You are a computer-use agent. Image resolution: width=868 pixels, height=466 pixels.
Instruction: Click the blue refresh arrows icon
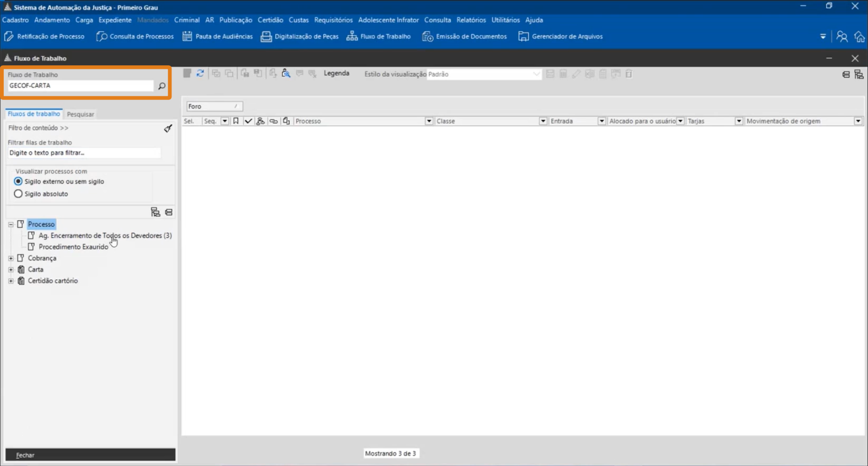pos(200,74)
